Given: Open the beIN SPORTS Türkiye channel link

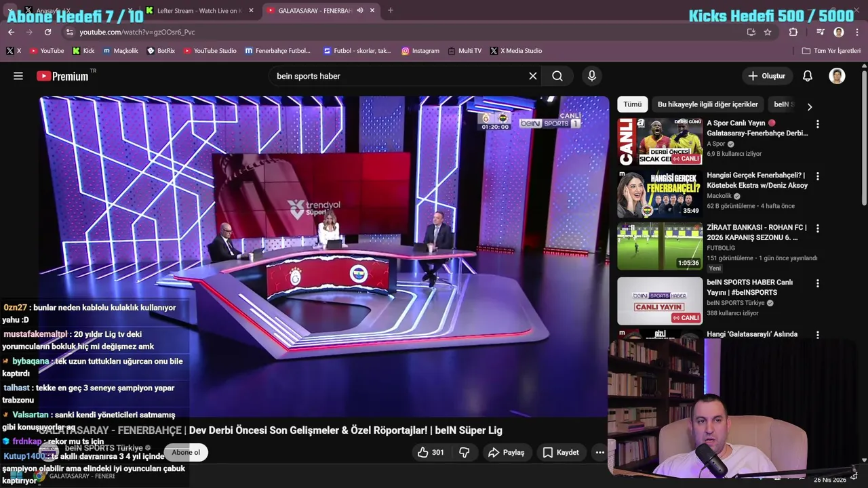Looking at the screenshot, I should tap(104, 448).
